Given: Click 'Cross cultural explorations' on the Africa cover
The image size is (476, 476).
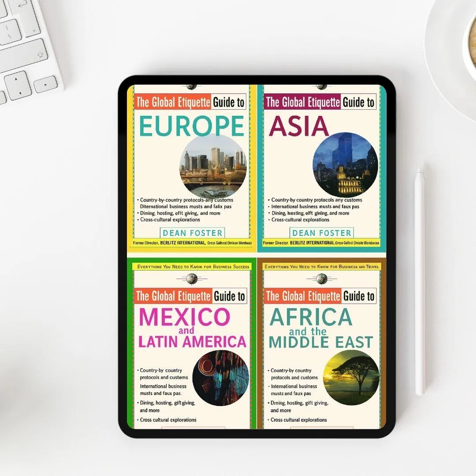Looking at the screenshot, I should point(298,420).
